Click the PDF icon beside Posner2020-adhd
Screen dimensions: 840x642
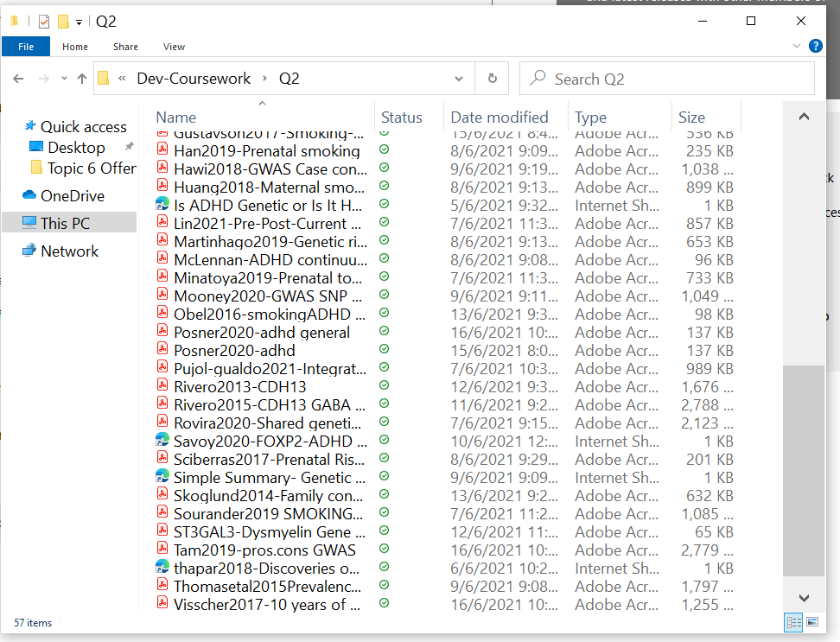(162, 350)
